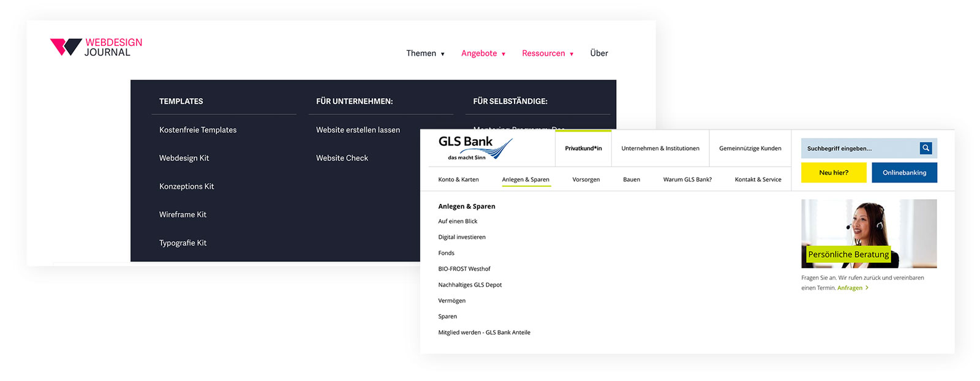Open BIO-FROST Westhof link
This screenshot has height=381, width=980.
[464, 269]
